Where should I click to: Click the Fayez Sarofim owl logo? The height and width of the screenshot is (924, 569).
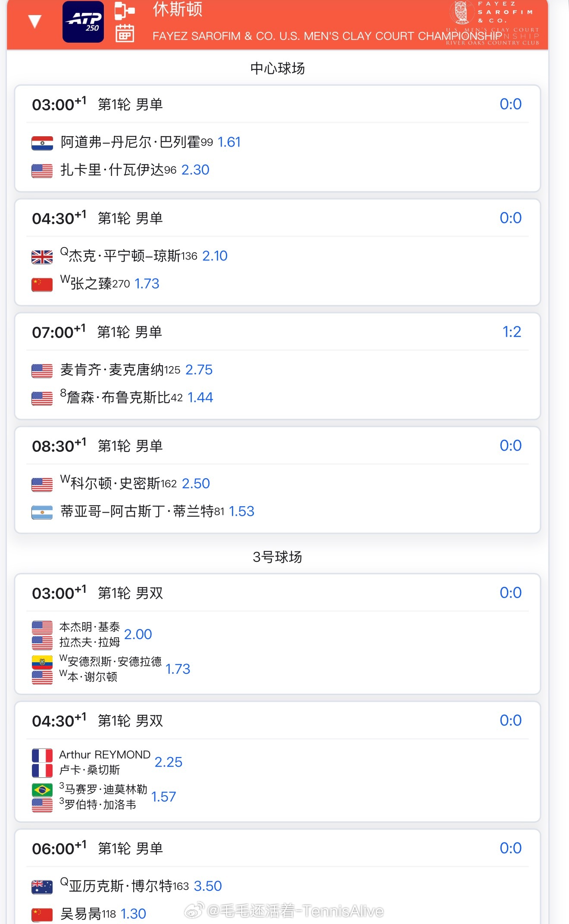pyautogui.click(x=461, y=12)
